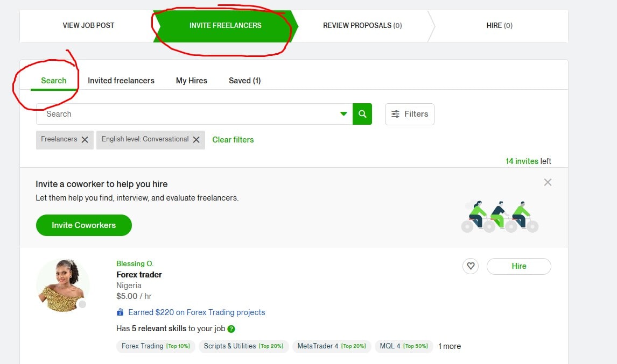
Task: Switch to Invited freelancers tab
Action: 121,81
